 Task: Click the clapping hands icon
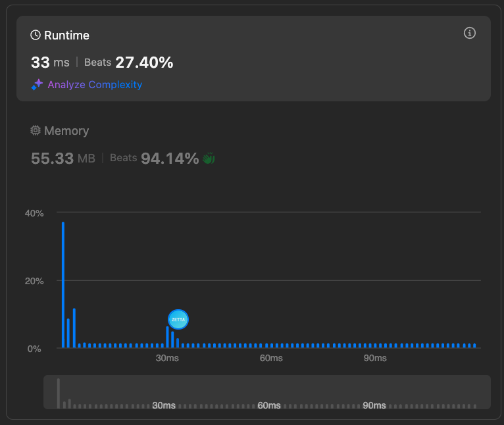[x=209, y=158]
